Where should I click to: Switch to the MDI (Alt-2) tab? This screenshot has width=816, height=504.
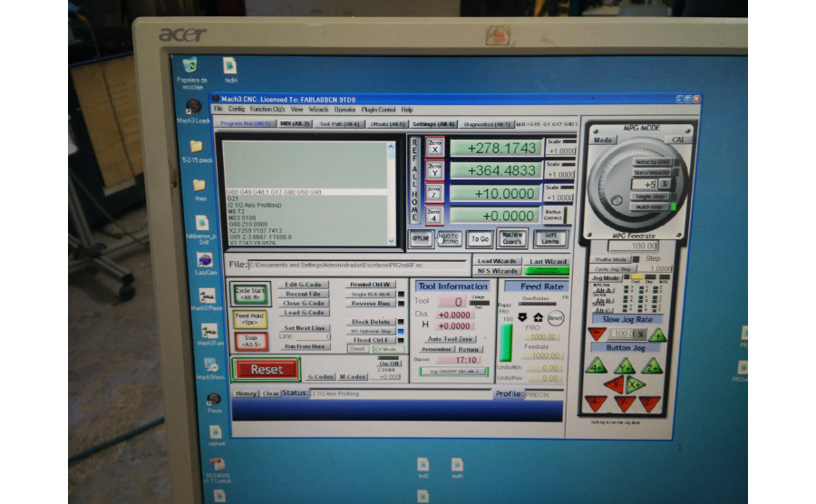pyautogui.click(x=295, y=124)
